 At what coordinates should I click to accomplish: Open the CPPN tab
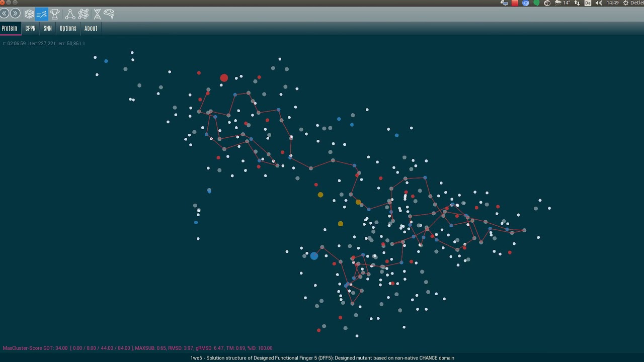[31, 29]
